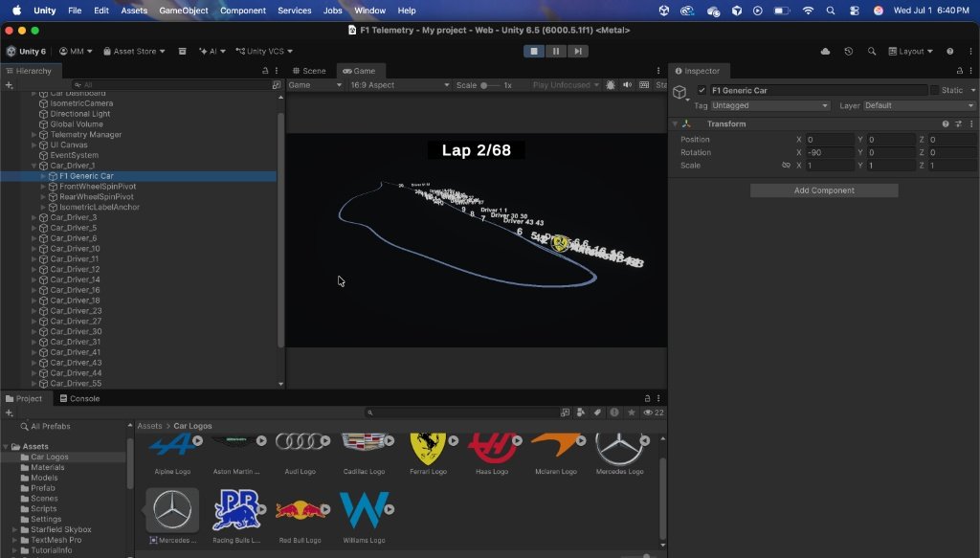Toggle hidden packages eye showing 22
The image size is (980, 558).
653,413
